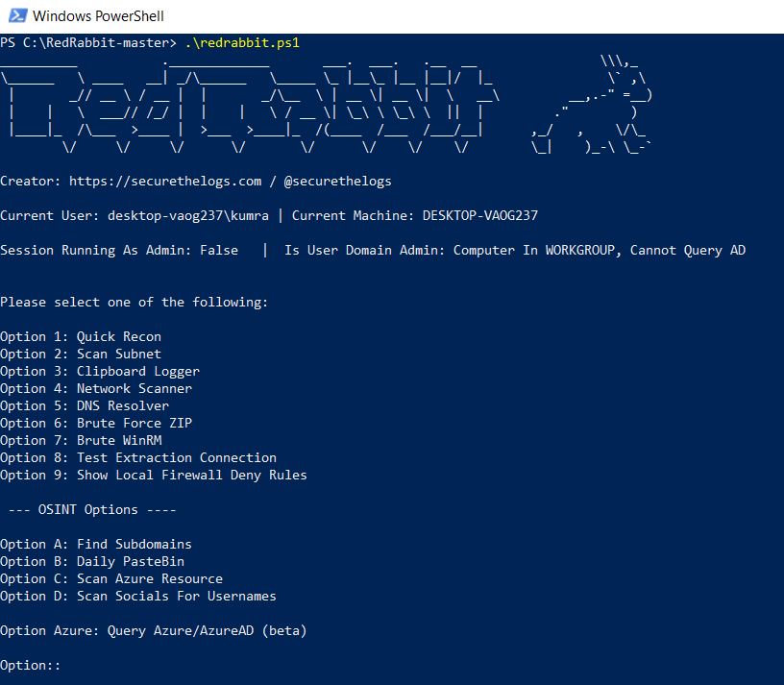Click Session Running As Admin: False text
The height and width of the screenshot is (685, 784).
119,250
